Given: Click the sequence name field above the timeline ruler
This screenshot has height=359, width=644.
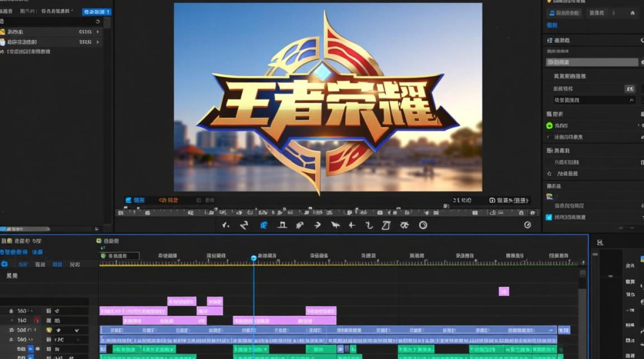Looking at the screenshot, I should pyautogui.click(x=119, y=256).
